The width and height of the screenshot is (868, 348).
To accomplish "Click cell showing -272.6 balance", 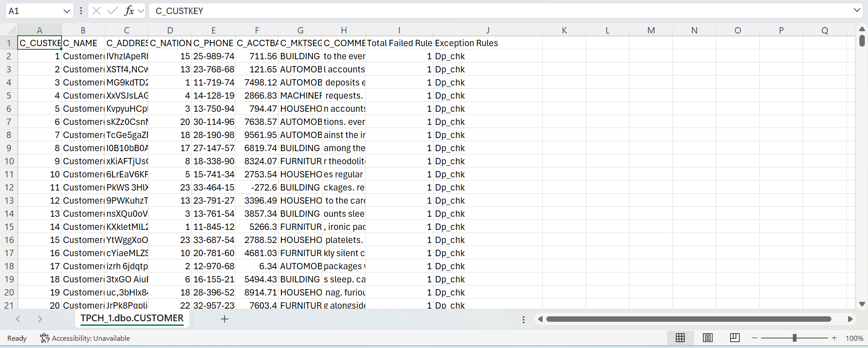I will click(257, 187).
